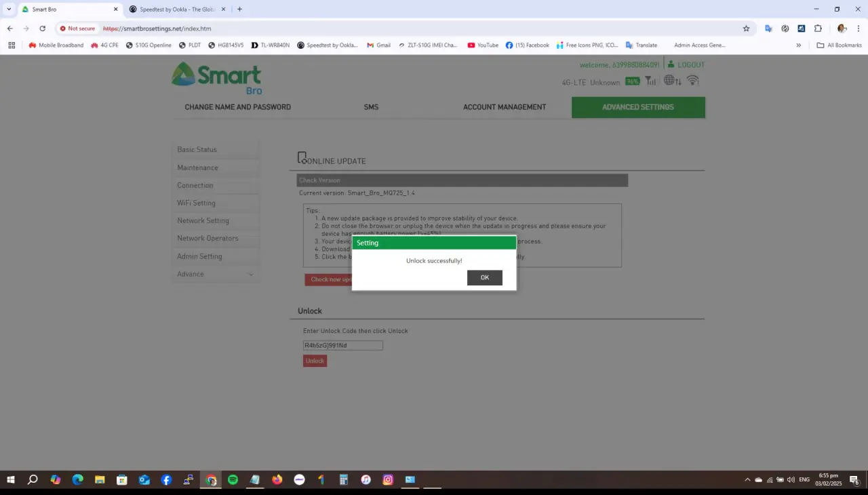Open the Mobile Broadband bookmark

click(56, 45)
